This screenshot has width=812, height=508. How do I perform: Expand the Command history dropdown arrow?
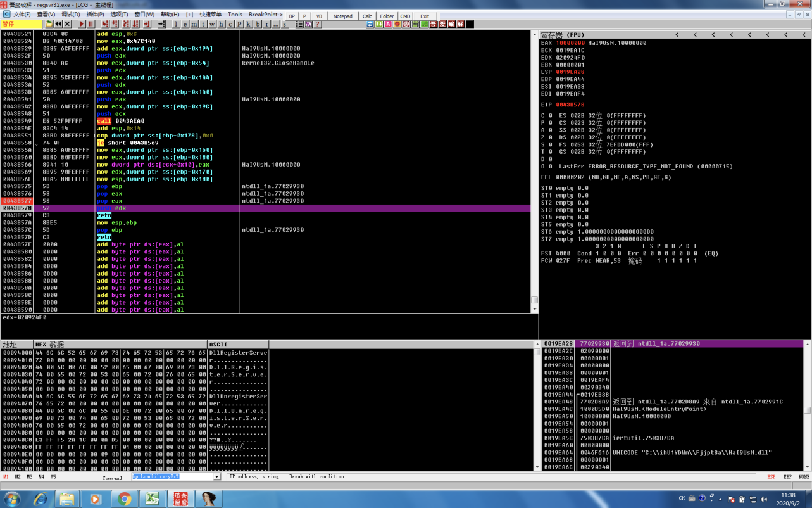tap(216, 477)
